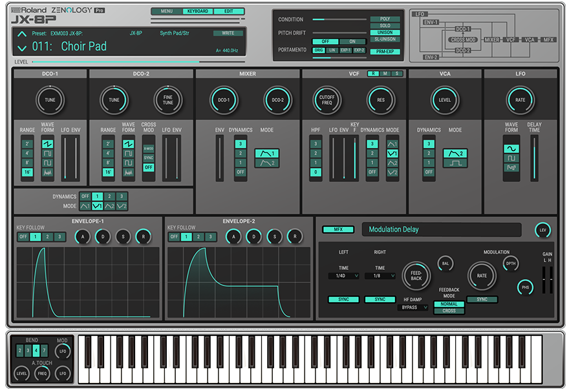The image size is (569, 392).
Task: Set DCO-2 cross mod to SYNC
Action: (149, 158)
